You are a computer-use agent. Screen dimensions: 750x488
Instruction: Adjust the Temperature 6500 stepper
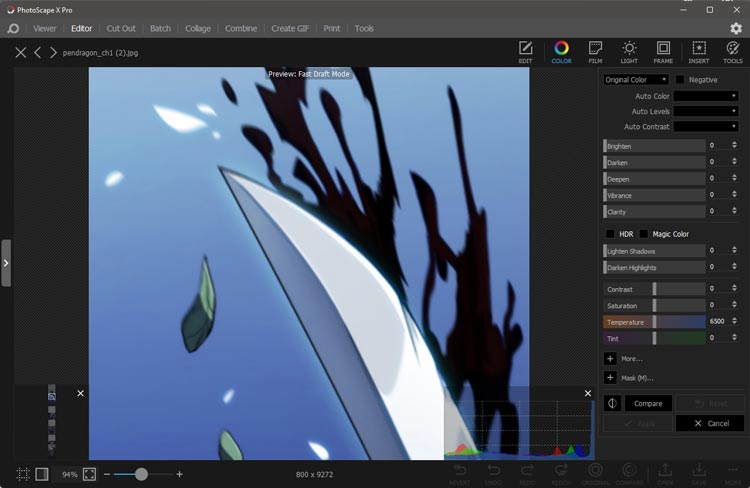click(734, 321)
